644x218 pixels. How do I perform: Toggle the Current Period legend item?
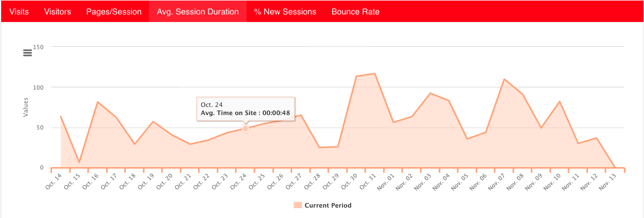[x=322, y=205]
